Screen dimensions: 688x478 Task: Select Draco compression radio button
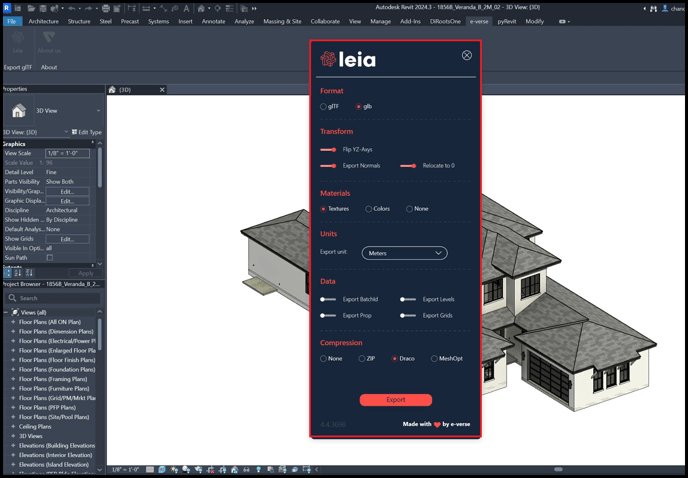(395, 359)
